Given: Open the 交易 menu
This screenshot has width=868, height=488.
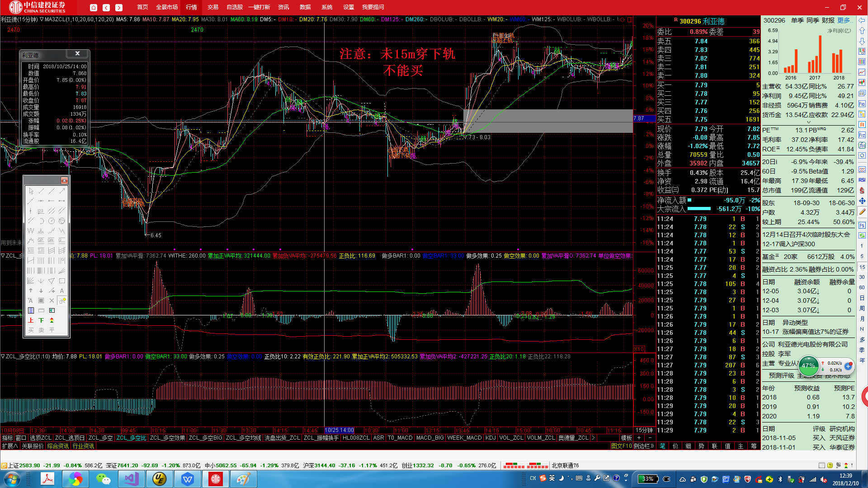Looking at the screenshot, I should 213,7.
